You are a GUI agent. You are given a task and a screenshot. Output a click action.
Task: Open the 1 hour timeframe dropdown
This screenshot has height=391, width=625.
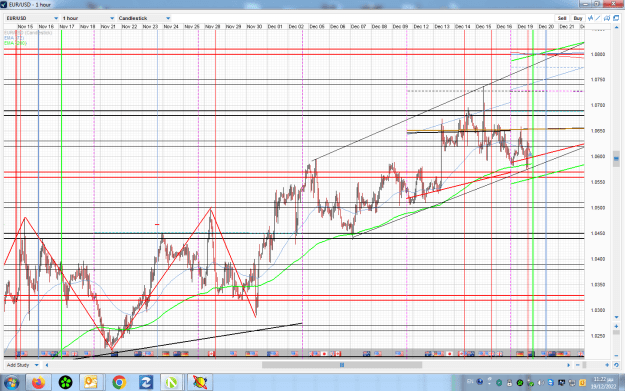(88, 18)
